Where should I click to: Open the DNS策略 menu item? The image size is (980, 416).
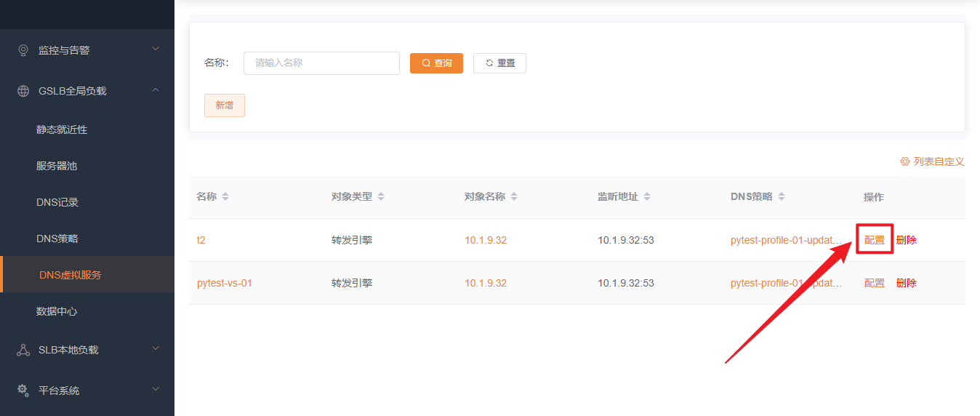57,239
